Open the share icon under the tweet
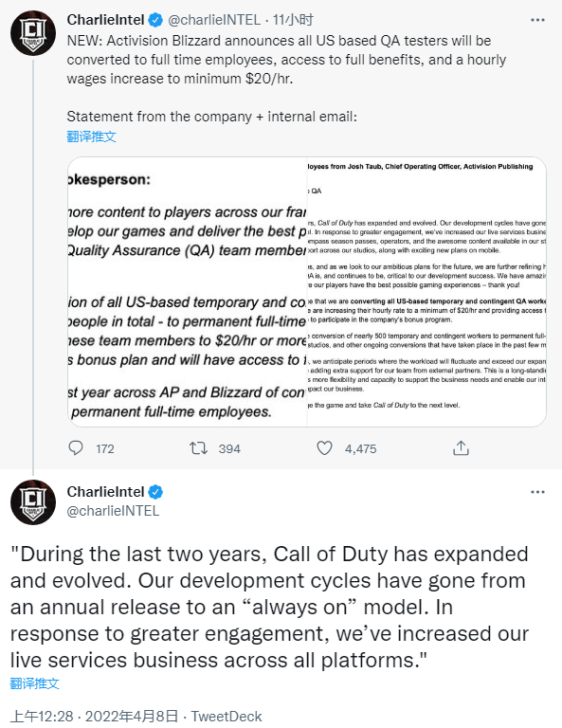The width and height of the screenshot is (562, 728). 461,448
